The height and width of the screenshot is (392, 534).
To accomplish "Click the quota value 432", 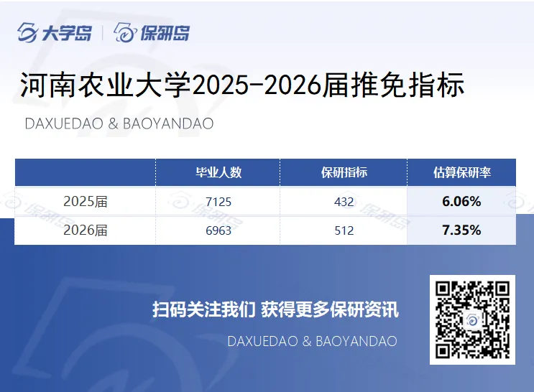I will (344, 202).
